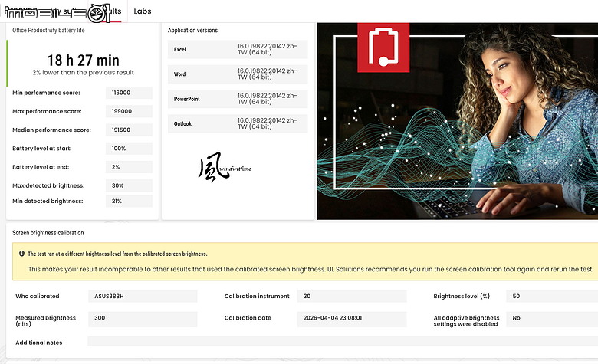Click the Excel application version row
598x364 pixels.
click(238, 49)
